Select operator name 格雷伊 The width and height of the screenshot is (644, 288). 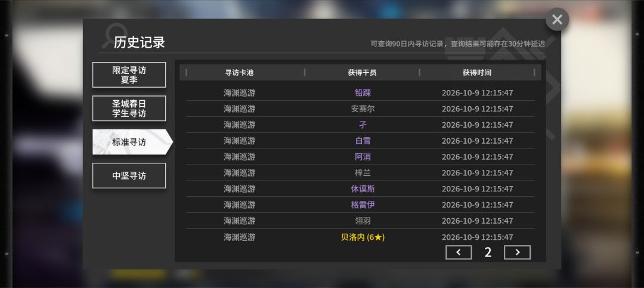[363, 205]
